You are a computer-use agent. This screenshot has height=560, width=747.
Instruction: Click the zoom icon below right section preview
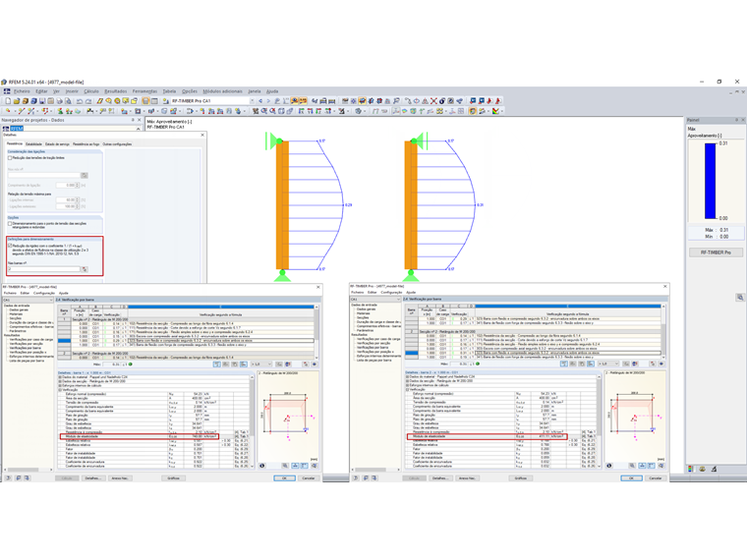coord(632,466)
